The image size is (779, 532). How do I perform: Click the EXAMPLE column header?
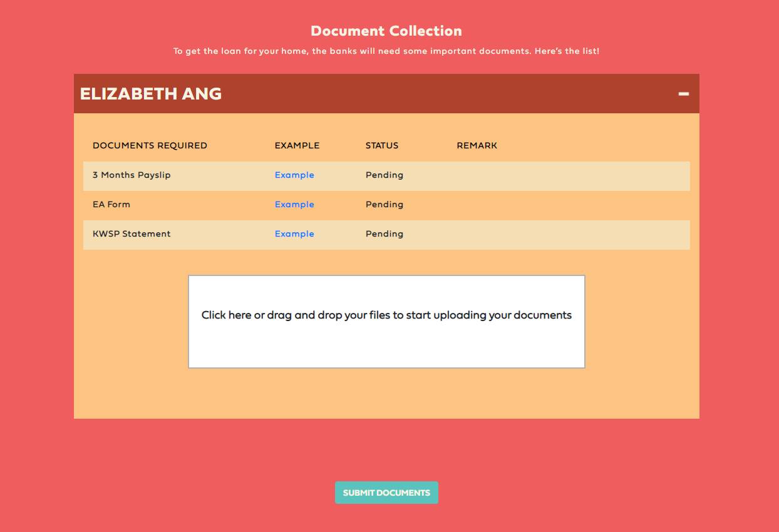pyautogui.click(x=297, y=145)
